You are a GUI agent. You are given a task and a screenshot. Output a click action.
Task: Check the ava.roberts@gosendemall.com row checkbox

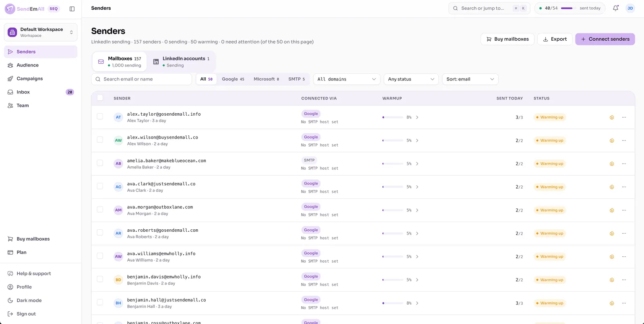click(x=100, y=233)
